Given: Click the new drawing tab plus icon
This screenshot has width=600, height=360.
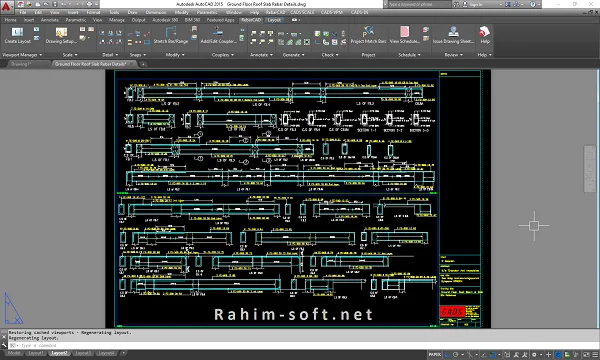Looking at the screenshot, I should (x=143, y=64).
